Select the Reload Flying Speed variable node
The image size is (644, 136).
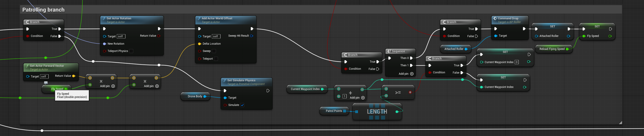pos(554,49)
